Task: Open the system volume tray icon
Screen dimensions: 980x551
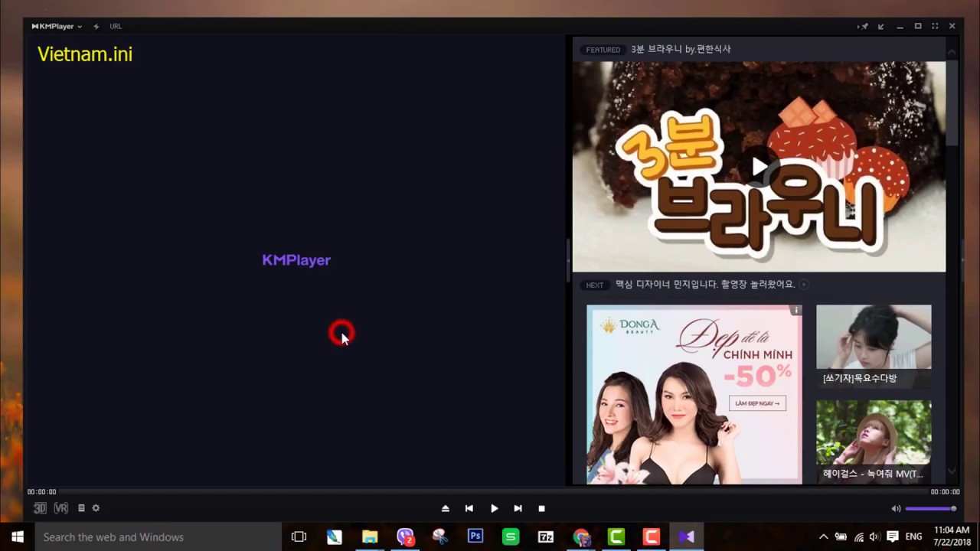Action: [x=874, y=536]
